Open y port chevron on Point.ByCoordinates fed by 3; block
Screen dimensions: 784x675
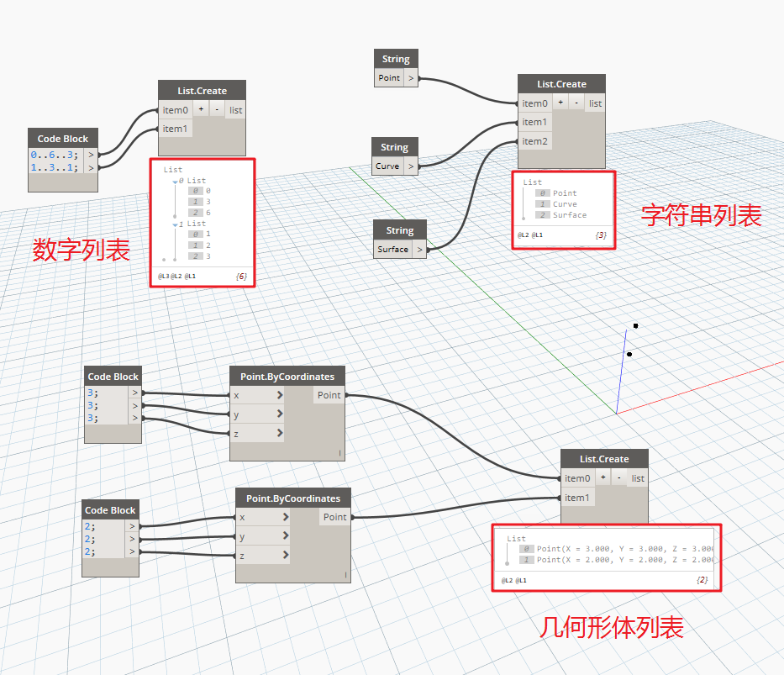(280, 414)
